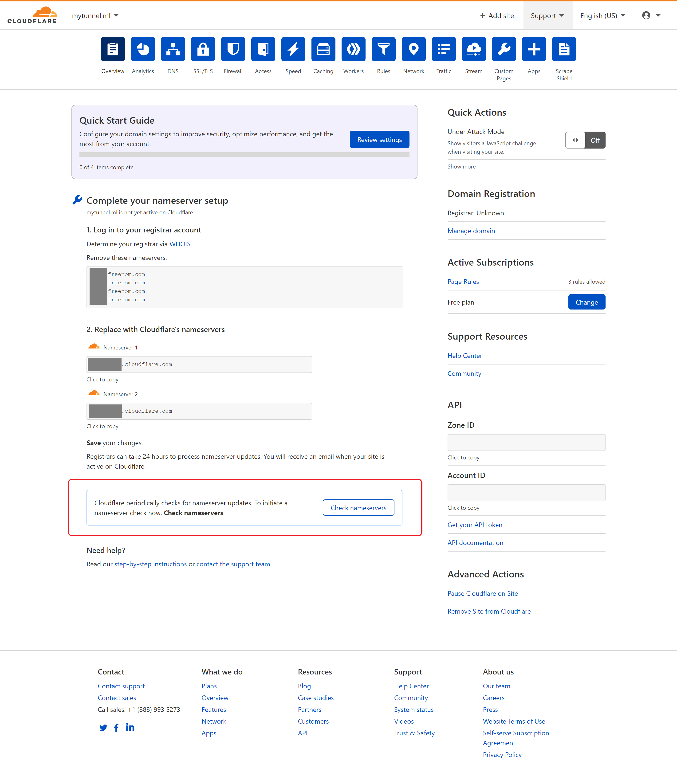Open Help Center under Support Resources
Screen dimensions: 677x784
[x=465, y=356]
